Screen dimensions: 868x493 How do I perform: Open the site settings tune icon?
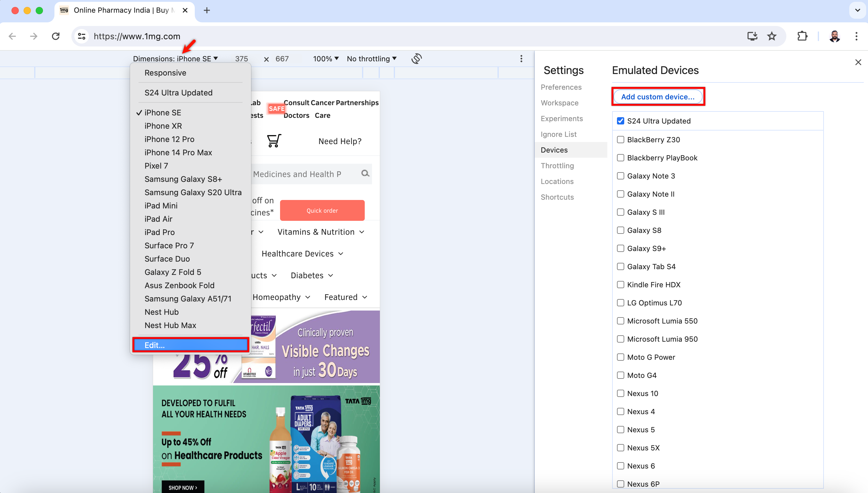pos(81,36)
